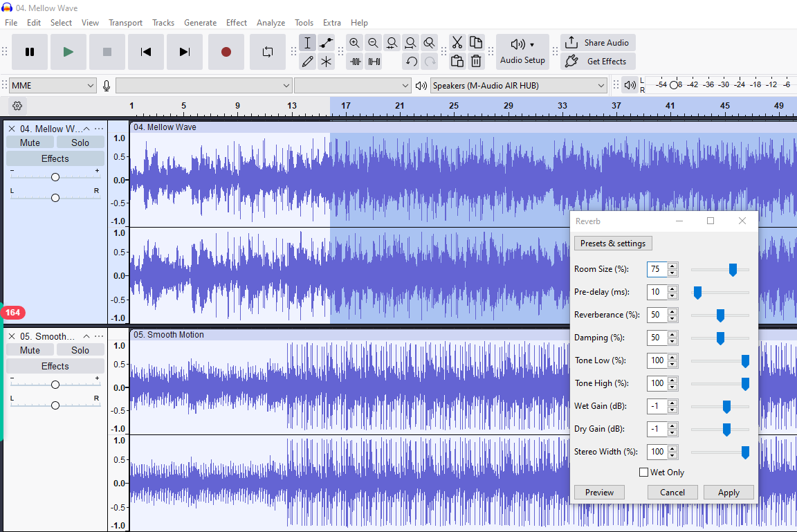The image size is (797, 532).
Task: Open the Tracks menu
Action: coord(163,23)
